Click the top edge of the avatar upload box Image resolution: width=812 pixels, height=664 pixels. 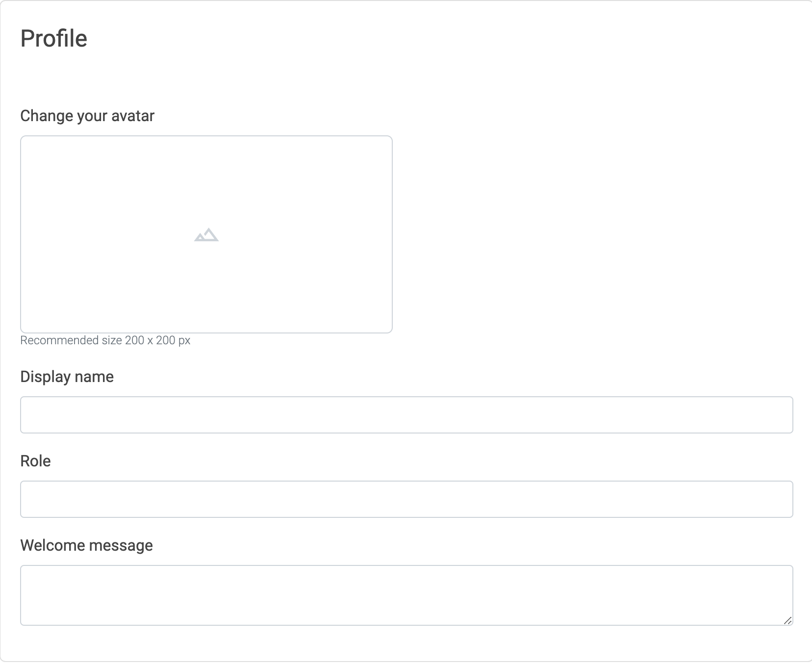[x=206, y=138]
